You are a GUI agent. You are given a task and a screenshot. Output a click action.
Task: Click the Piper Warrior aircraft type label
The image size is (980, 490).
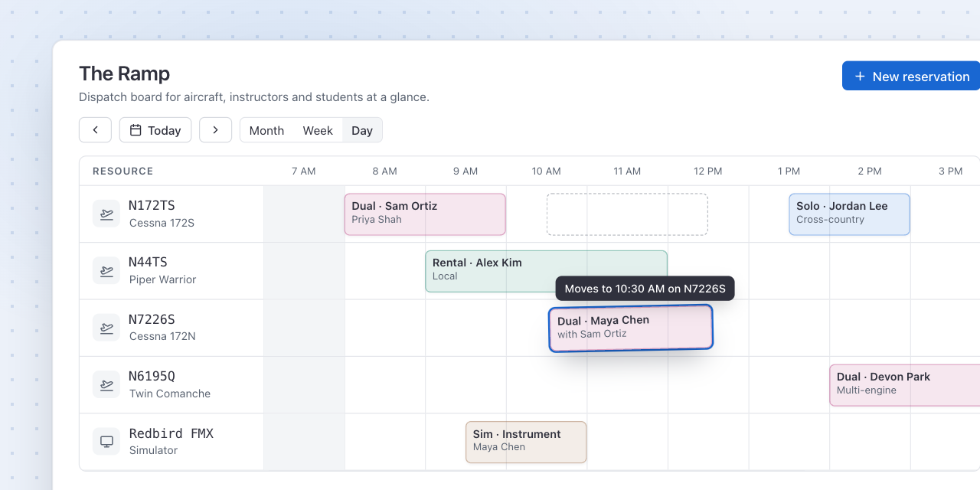(162, 279)
